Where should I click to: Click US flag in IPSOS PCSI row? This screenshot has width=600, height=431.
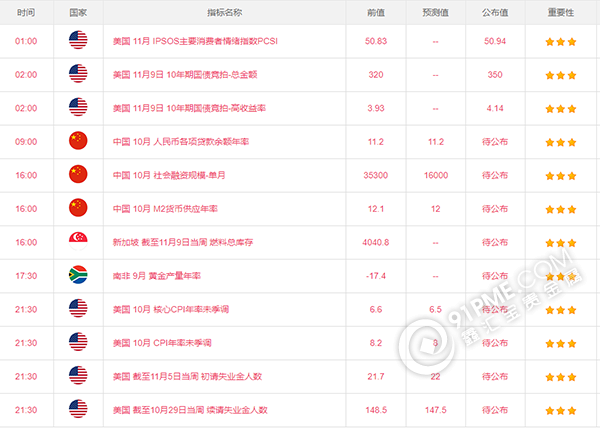click(77, 41)
